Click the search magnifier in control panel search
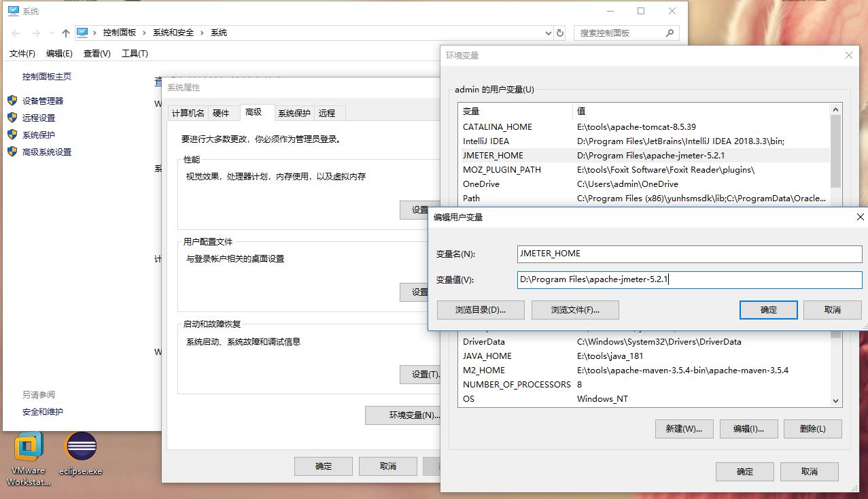 670,33
